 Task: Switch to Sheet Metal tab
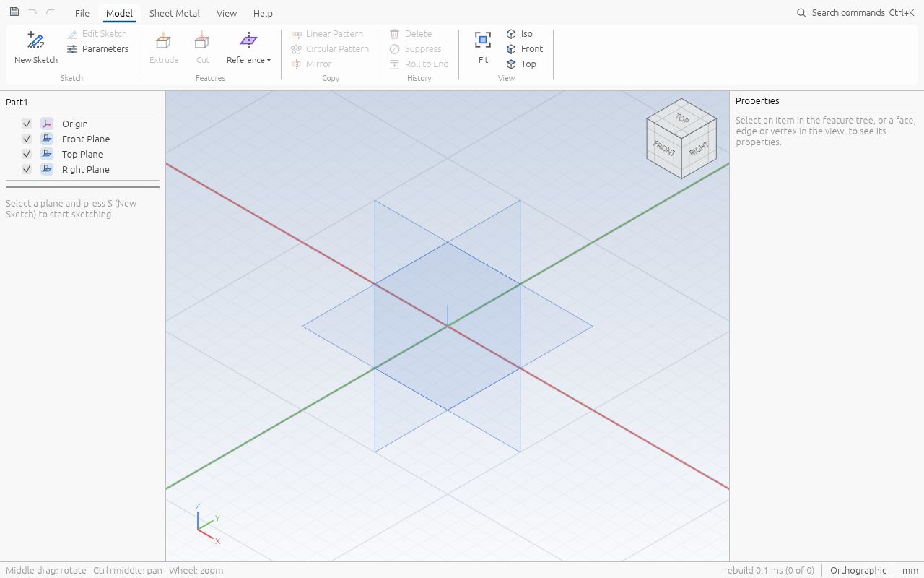pos(175,13)
